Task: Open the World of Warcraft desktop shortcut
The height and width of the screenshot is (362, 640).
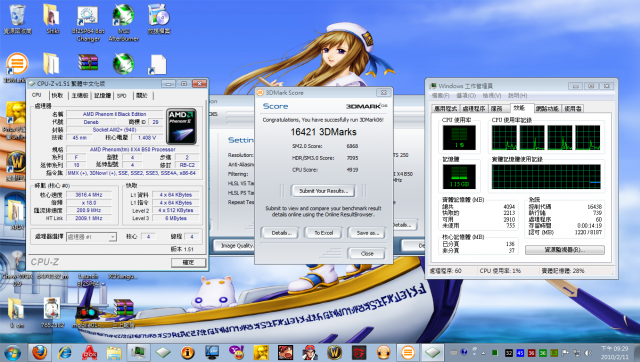Action: [16, 165]
